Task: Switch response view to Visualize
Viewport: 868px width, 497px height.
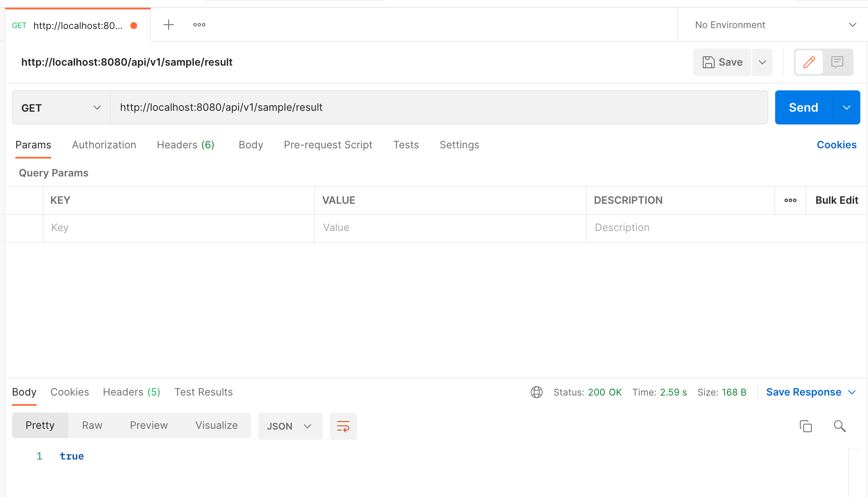Action: point(216,425)
